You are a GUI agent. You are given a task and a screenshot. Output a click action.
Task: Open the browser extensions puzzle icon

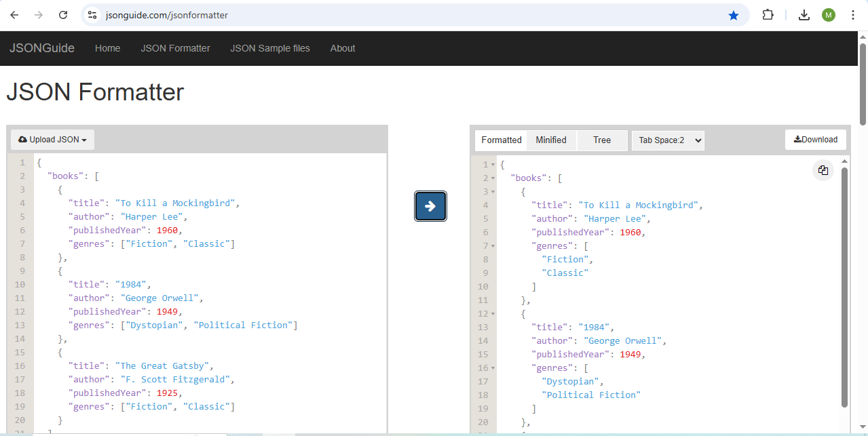768,15
